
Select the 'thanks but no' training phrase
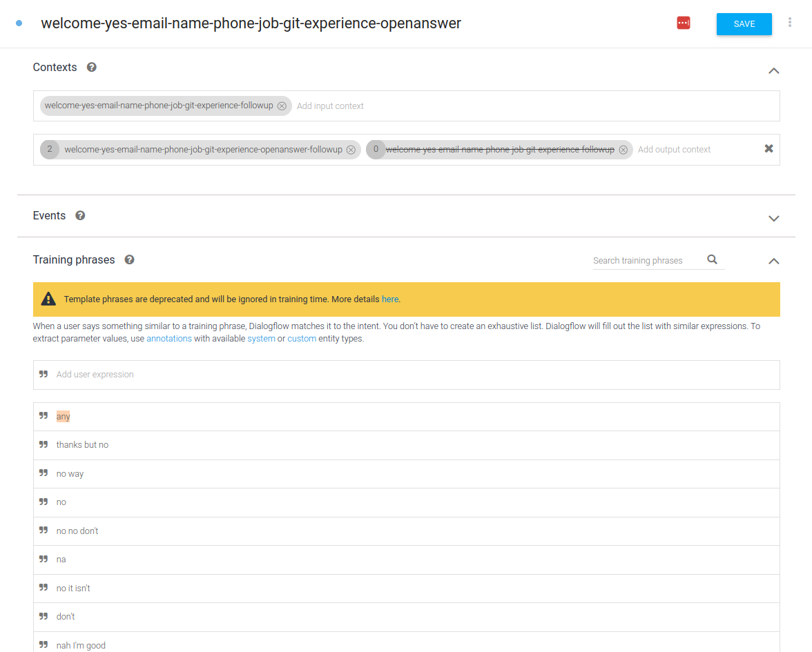(83, 445)
